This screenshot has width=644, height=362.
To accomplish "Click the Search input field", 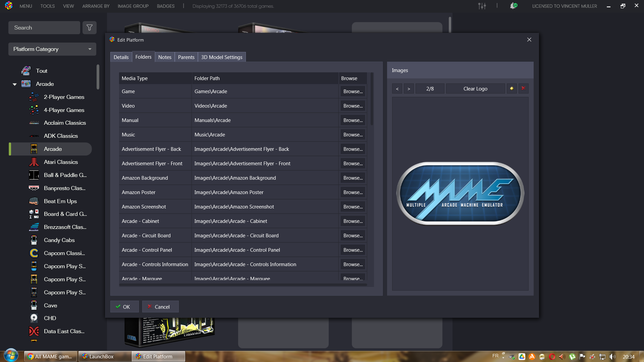I will click(44, 27).
